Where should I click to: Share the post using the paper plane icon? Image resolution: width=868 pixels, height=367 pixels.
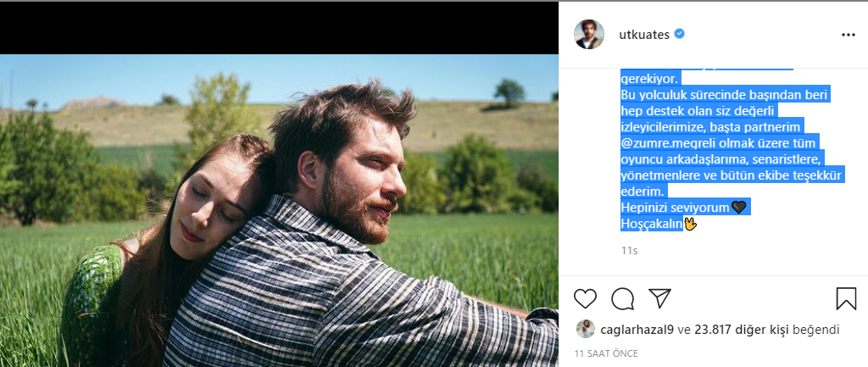click(x=659, y=298)
